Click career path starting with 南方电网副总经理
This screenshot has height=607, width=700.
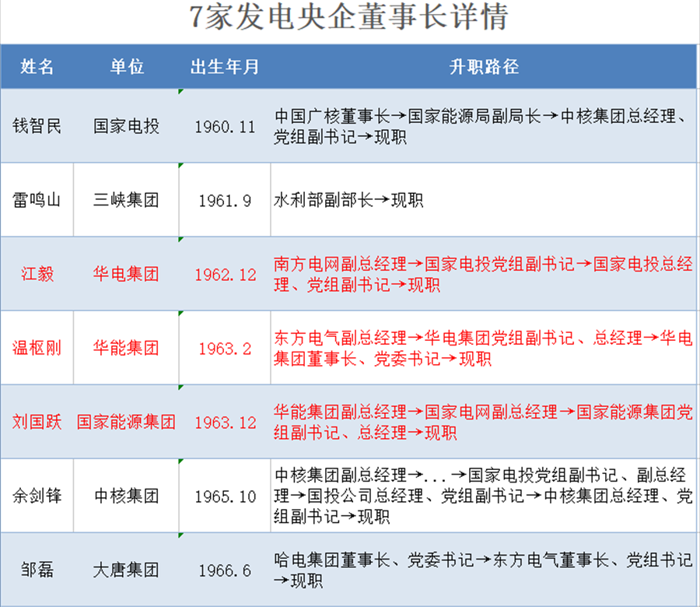coord(483,274)
